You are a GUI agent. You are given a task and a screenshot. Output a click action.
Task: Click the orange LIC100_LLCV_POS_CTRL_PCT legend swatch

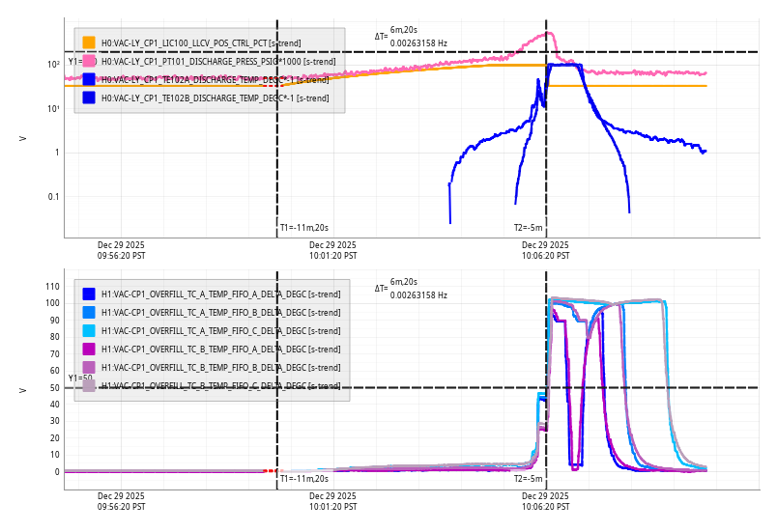pyautogui.click(x=89, y=42)
